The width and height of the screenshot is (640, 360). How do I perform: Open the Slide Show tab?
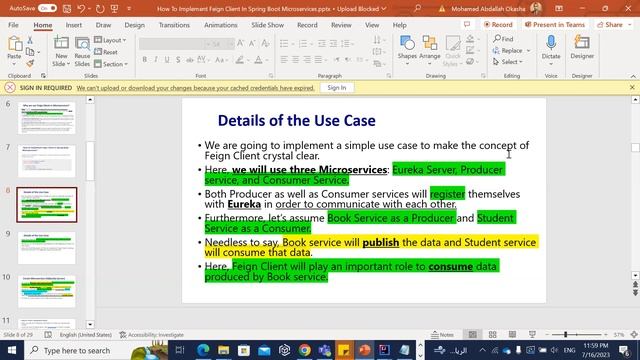click(x=267, y=25)
